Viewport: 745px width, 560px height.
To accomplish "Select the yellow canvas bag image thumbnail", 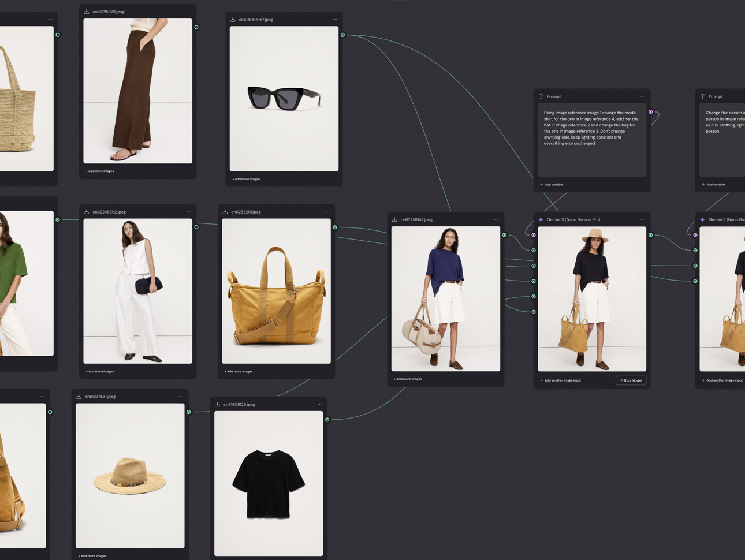I will pyautogui.click(x=276, y=291).
